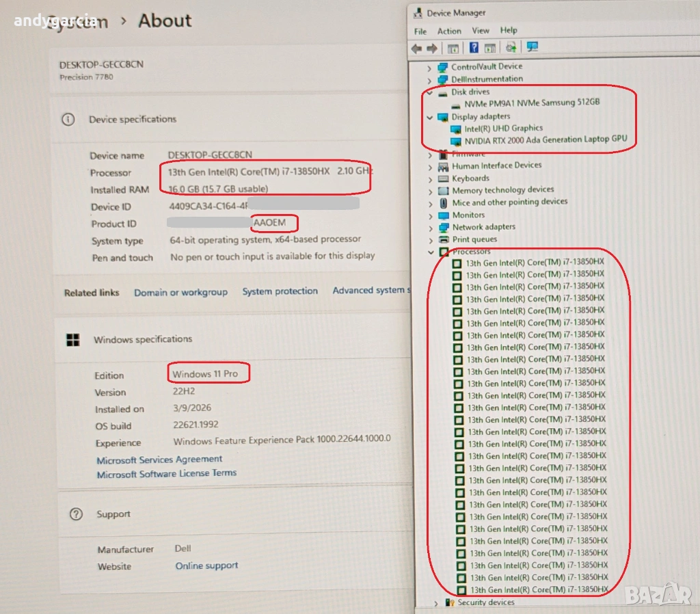Click the Device specifications info icon

coord(68,119)
